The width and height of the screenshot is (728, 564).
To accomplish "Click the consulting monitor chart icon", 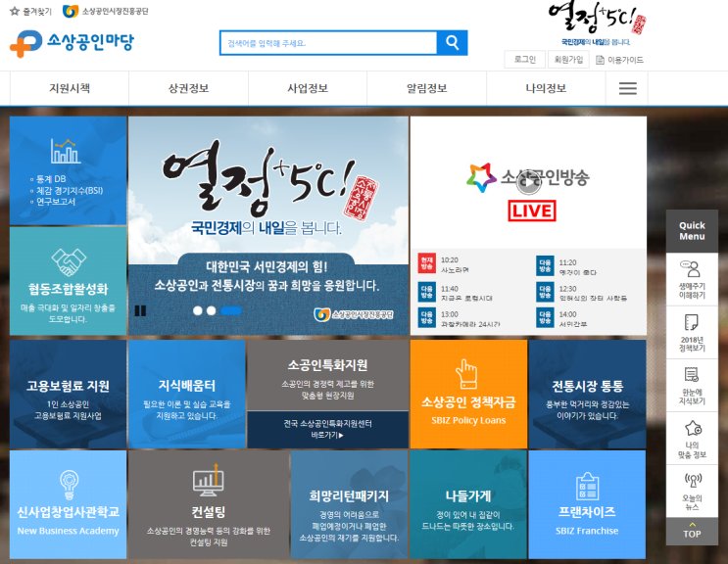I will pyautogui.click(x=209, y=480).
